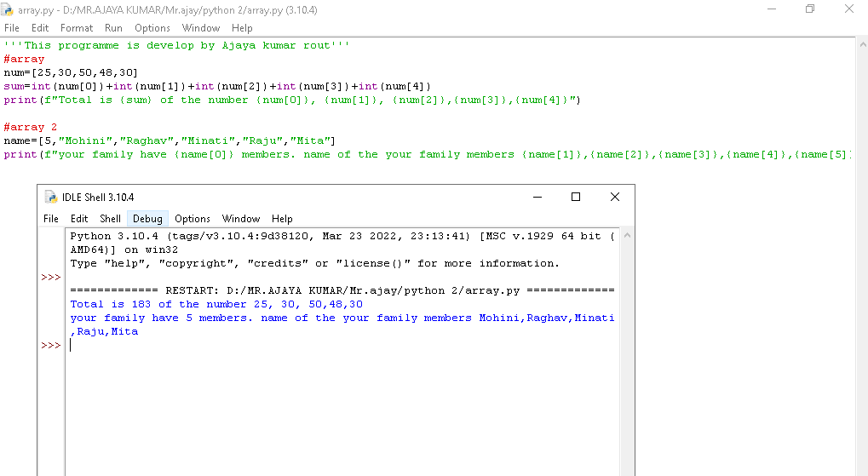Minimize the IDLE Shell window
This screenshot has width=868, height=476.
536,197
